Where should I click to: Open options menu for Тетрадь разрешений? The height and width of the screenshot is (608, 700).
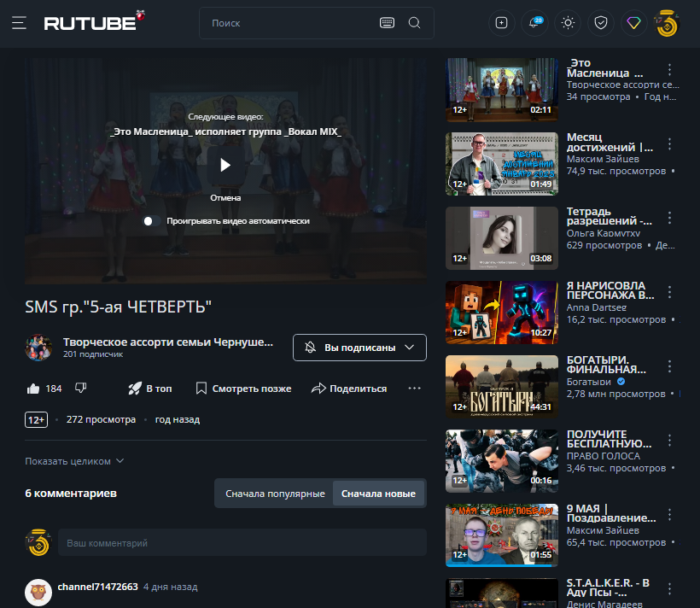click(x=669, y=218)
